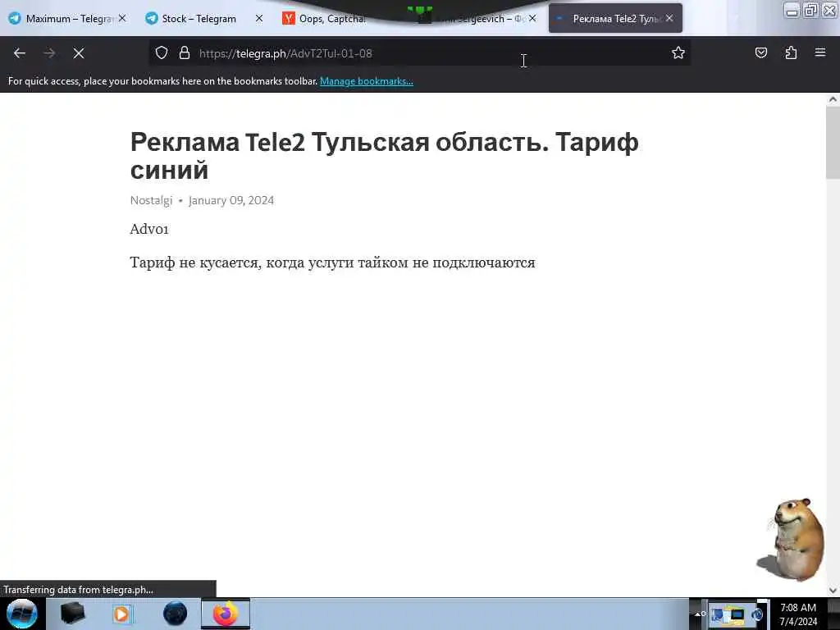The image size is (840, 630).
Task: Open the Manage bookmarks link
Action: [x=367, y=81]
